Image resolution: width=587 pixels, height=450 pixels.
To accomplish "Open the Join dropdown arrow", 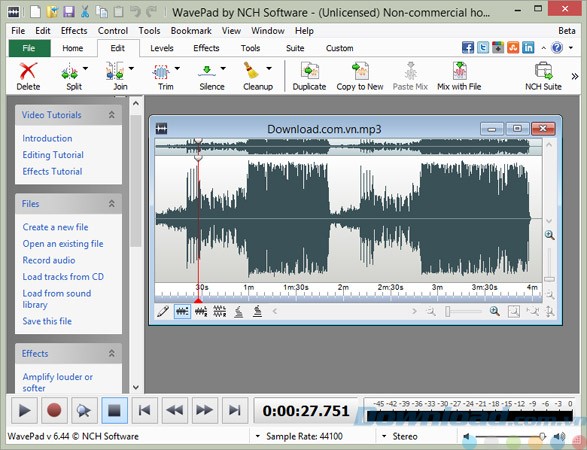I will tap(131, 68).
